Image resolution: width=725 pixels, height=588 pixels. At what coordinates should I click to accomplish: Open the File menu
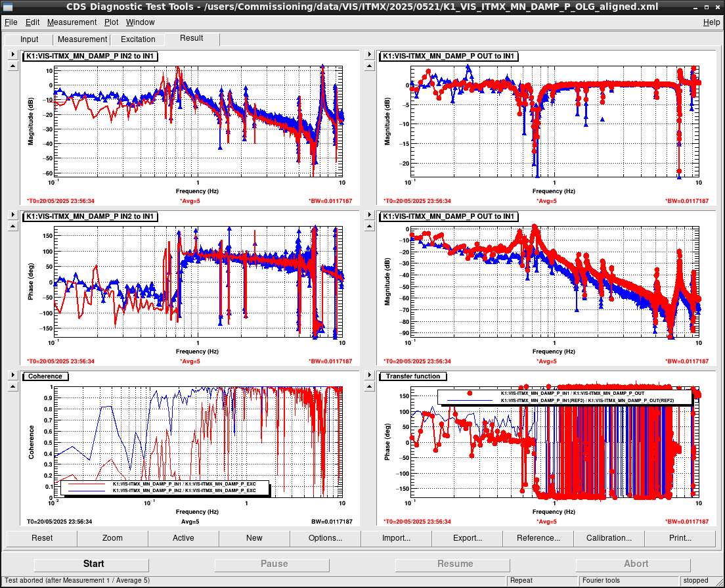coord(11,22)
